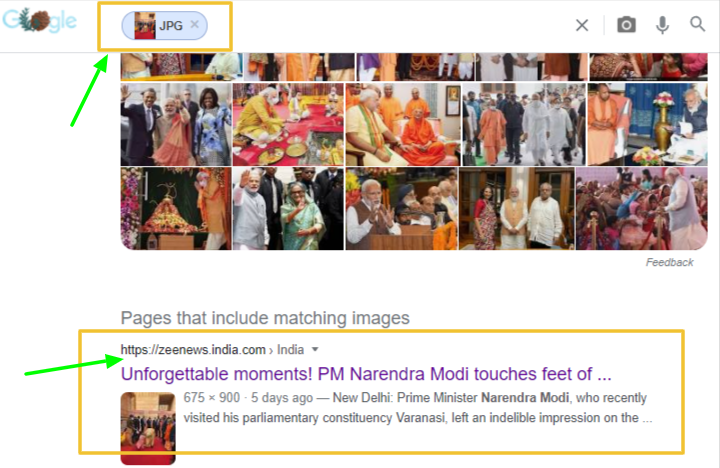
Task: Activate voice search microphone icon
Action: (662, 25)
